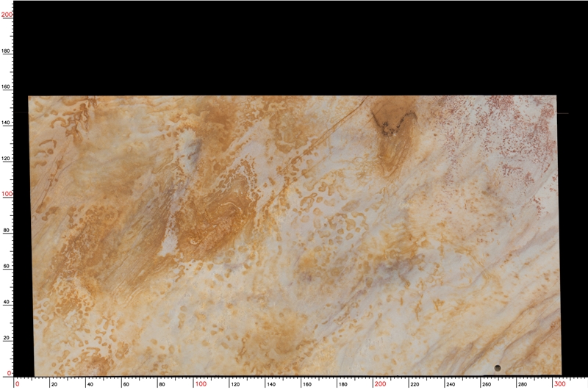Click the 60 mark on the vertical ruler
This screenshot has width=588, height=390.
[6, 267]
